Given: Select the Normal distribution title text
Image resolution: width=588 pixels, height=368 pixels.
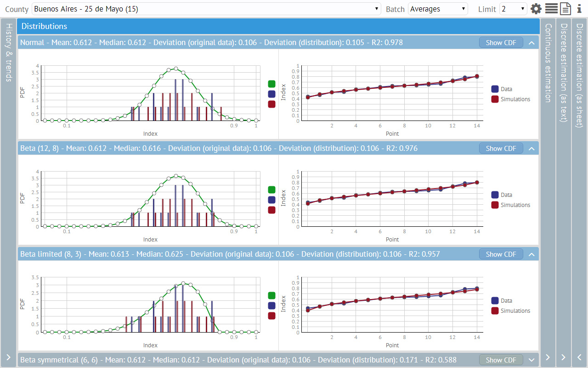Looking at the screenshot, I should (x=211, y=42).
